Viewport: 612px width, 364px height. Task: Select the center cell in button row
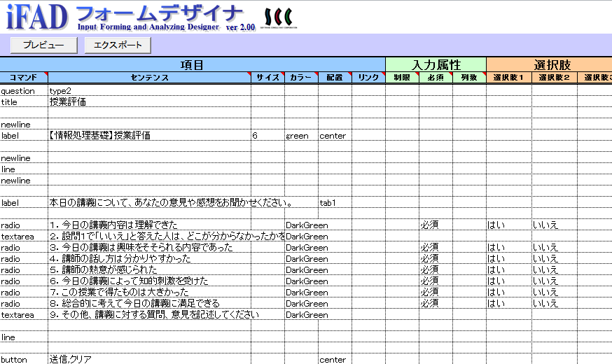tap(335, 359)
